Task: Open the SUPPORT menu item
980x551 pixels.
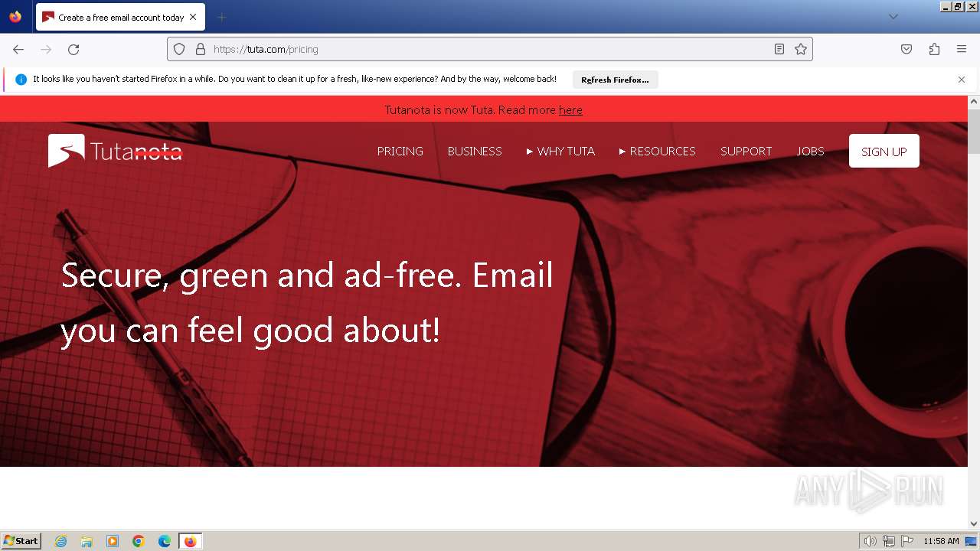Action: pos(746,151)
